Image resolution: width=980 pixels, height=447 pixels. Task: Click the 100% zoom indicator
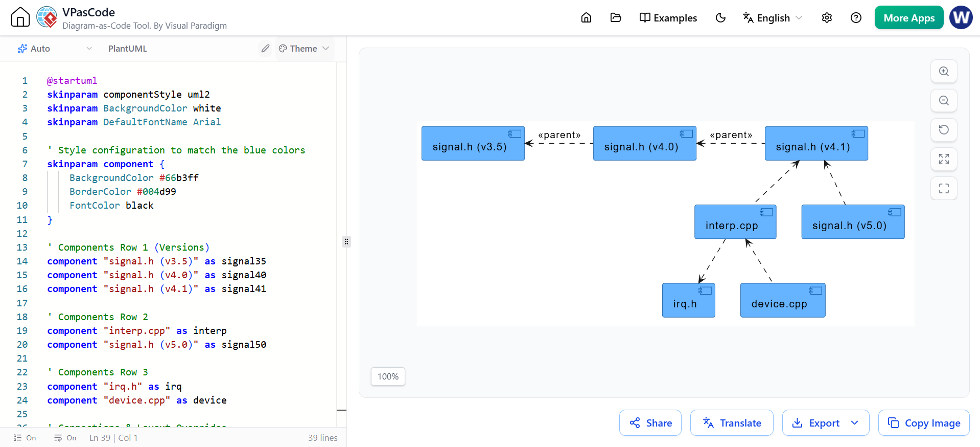coord(388,376)
